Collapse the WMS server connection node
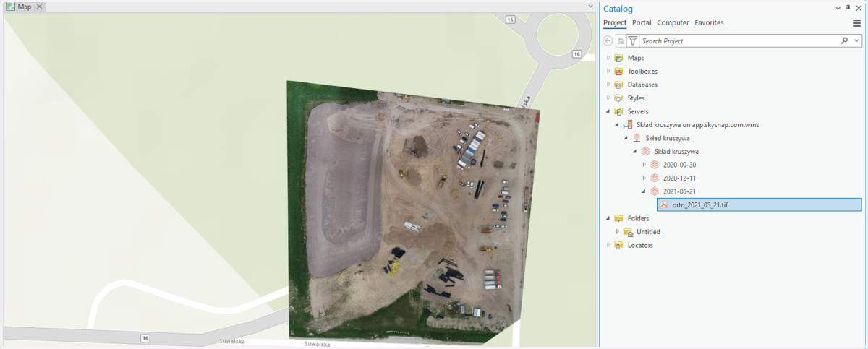Image resolution: width=868 pixels, height=349 pixels. pyautogui.click(x=617, y=125)
